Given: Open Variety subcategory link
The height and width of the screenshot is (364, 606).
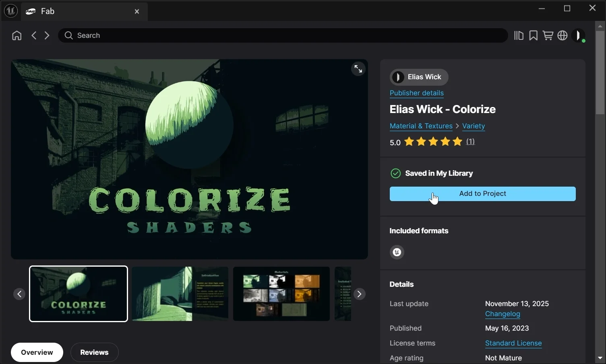Looking at the screenshot, I should [x=474, y=126].
